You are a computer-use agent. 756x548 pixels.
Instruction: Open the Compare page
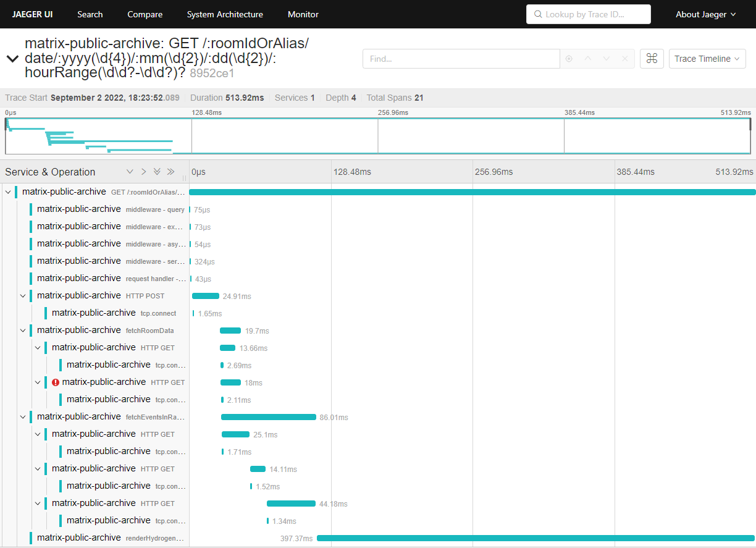coord(145,14)
